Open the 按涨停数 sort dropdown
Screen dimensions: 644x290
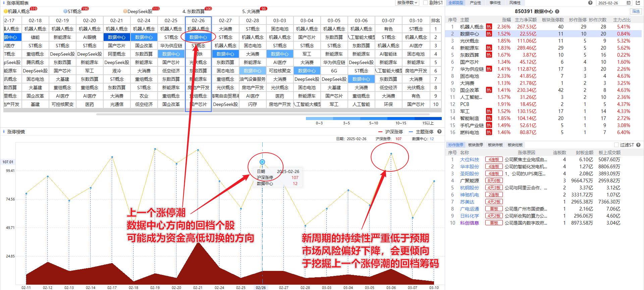click(407, 3)
